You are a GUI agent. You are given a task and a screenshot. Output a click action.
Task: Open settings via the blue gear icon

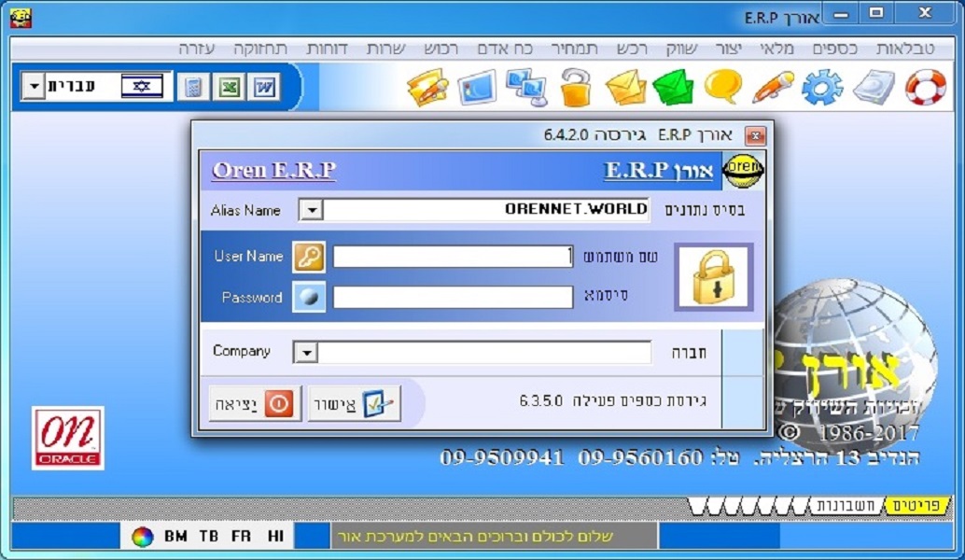(822, 88)
